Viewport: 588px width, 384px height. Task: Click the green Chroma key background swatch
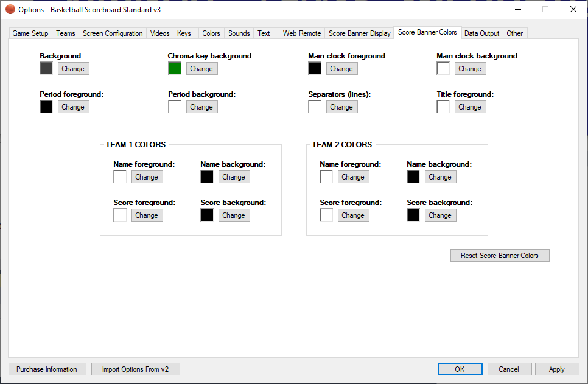point(175,69)
